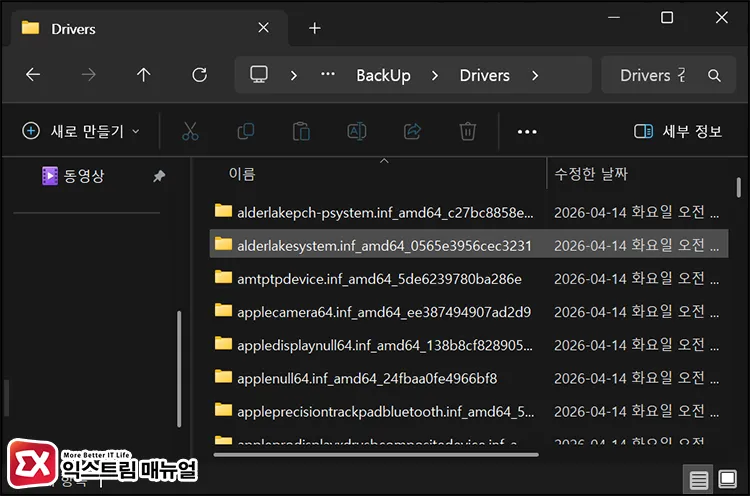
Task: Open a new tab with plus button
Action: 315,28
